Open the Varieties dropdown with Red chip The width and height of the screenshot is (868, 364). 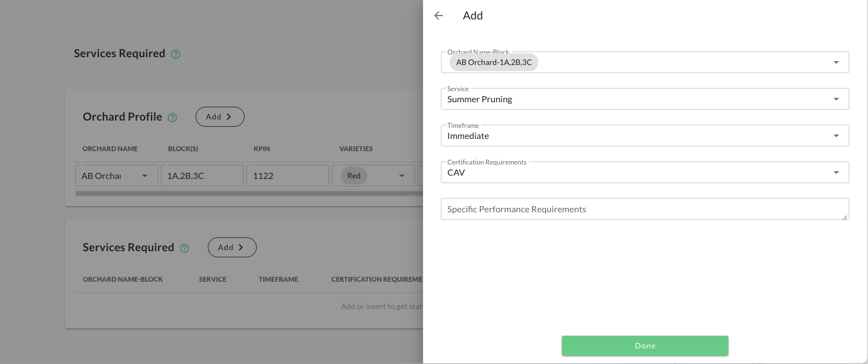(x=401, y=176)
